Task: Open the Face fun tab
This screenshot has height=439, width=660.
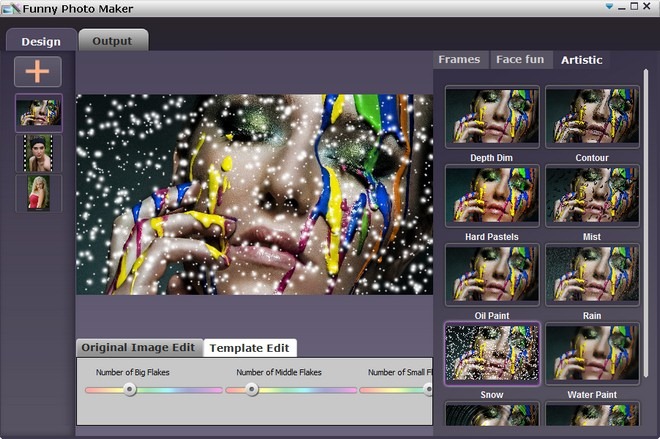Action: (520, 59)
